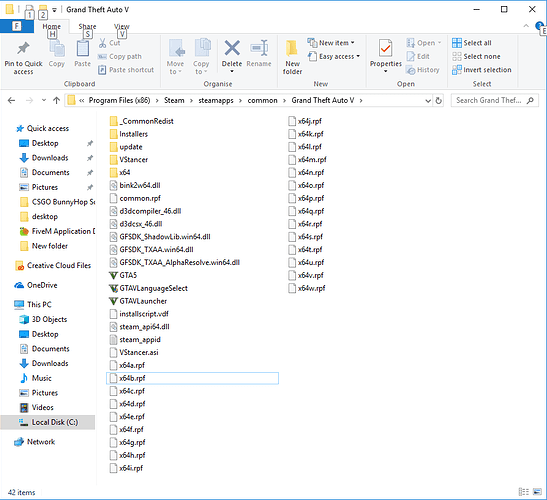Click the steamapps breadcrumb in the address bar
Viewport: 547px width, 500px height.
tap(216, 100)
